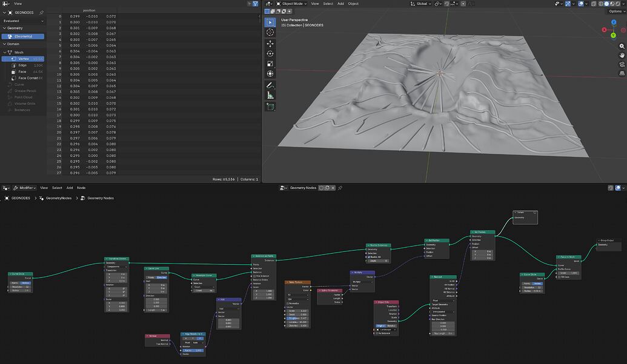The width and height of the screenshot is (627, 364).
Task: Select rendered viewport shading mode
Action: 618,4
